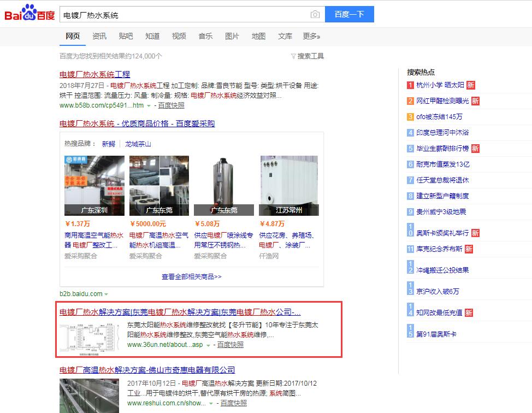
Task: Open the Guangdong Shenzhen product thumbnail
Action: (94, 186)
